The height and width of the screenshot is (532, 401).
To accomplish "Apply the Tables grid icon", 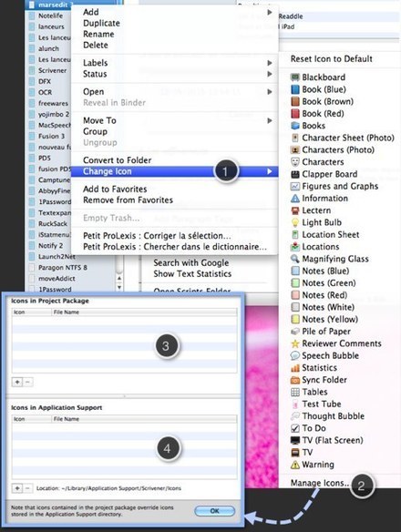I will click(309, 392).
